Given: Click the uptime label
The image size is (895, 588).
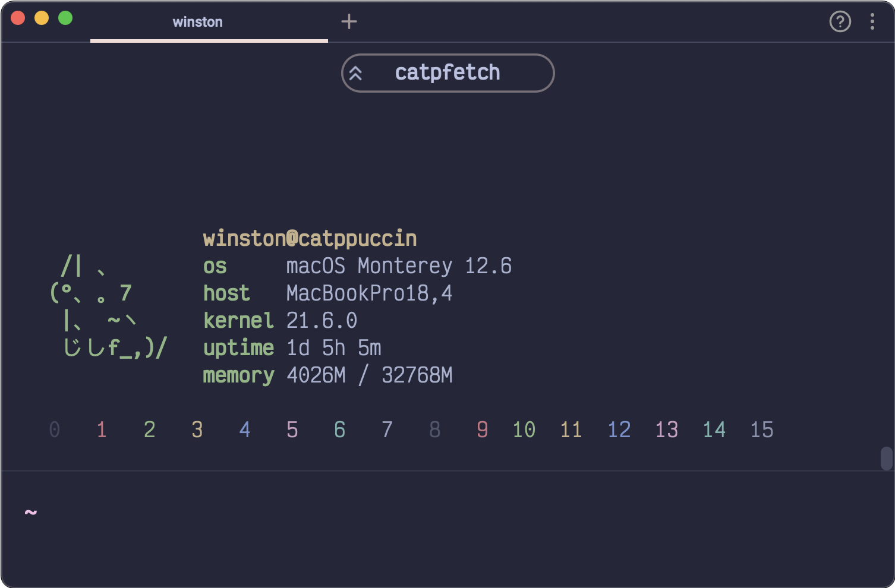Looking at the screenshot, I should 238,349.
